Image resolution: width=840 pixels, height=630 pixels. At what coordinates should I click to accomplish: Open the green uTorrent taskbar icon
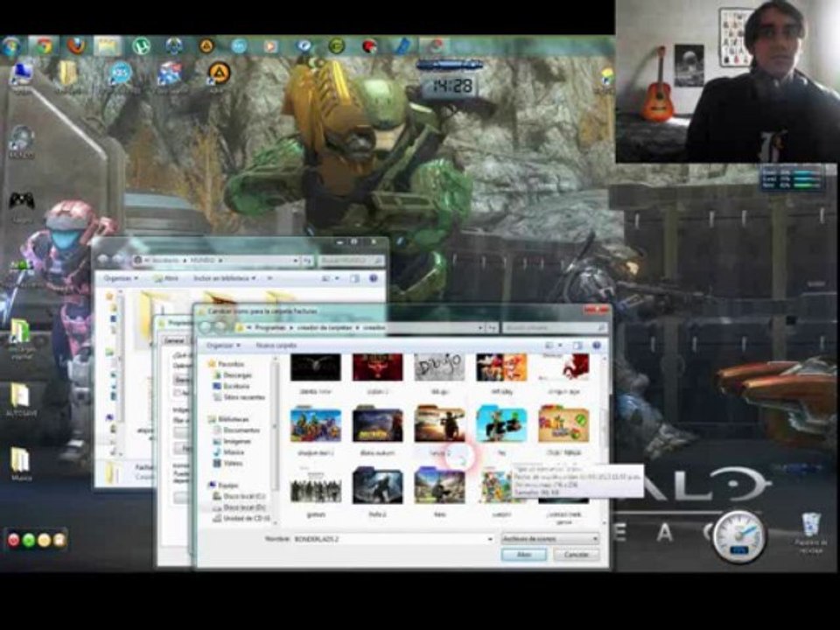point(141,46)
